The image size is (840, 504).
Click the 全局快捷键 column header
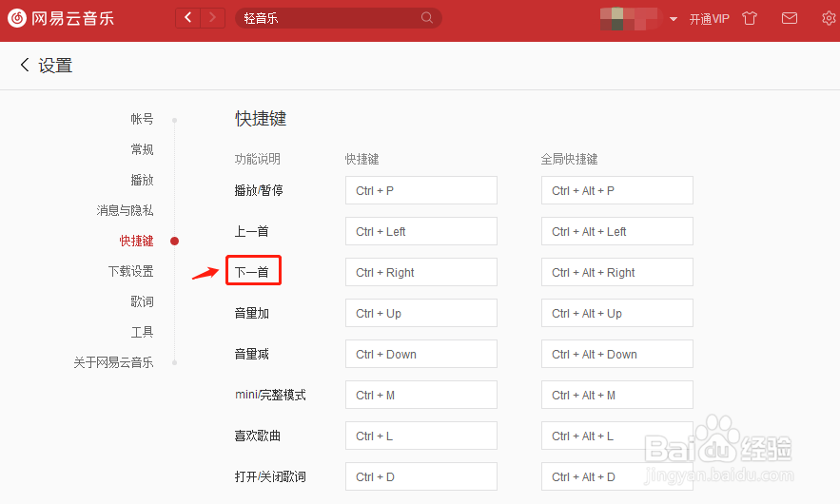pos(570,159)
